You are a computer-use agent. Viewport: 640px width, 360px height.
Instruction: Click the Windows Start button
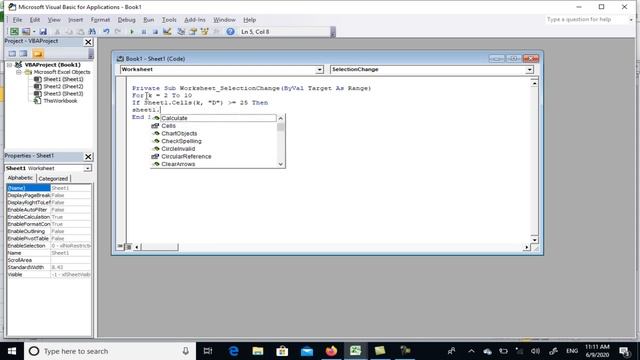pyautogui.click(x=12, y=351)
